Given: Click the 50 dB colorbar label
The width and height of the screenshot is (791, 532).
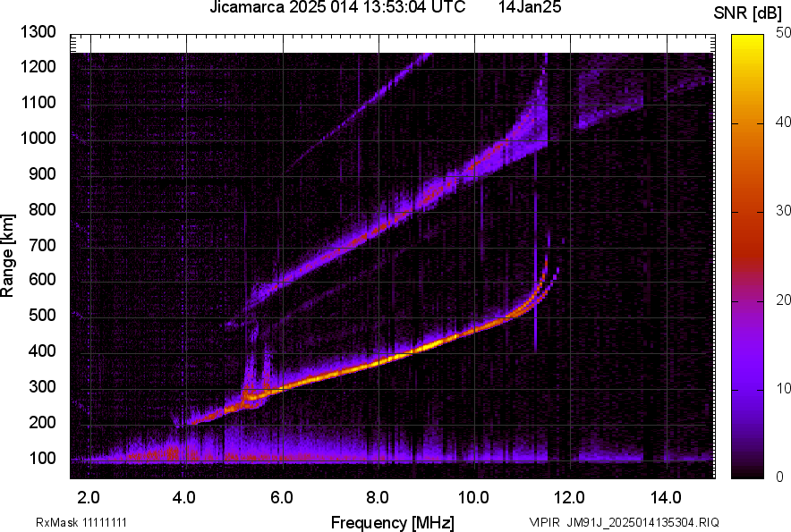Looking at the screenshot, I should click(784, 33).
